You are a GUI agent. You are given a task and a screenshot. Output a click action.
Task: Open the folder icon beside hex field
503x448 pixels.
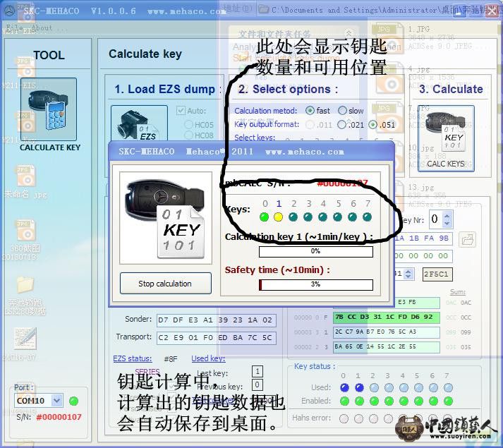467,240
